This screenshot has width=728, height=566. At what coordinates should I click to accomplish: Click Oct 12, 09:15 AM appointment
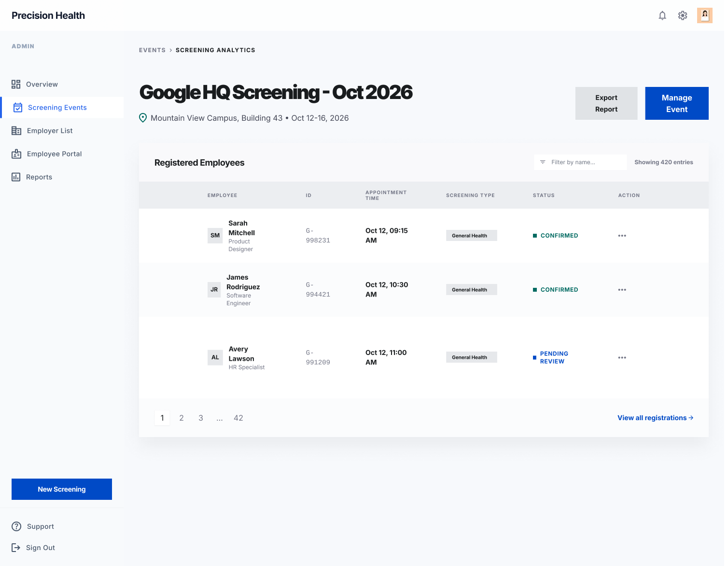click(386, 236)
